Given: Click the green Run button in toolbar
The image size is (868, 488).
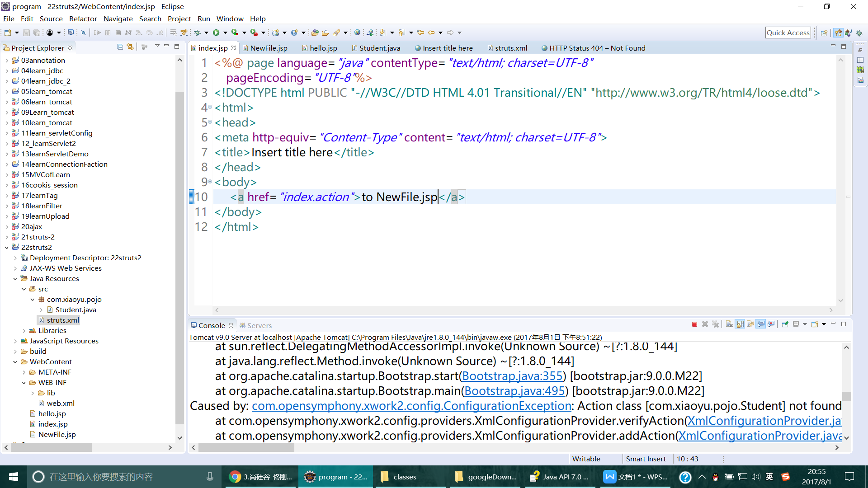Looking at the screenshot, I should 216,33.
